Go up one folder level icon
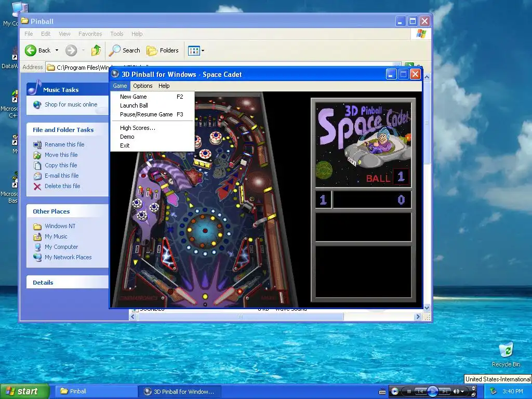Screen dimensions: 532x399 [x=96, y=50]
